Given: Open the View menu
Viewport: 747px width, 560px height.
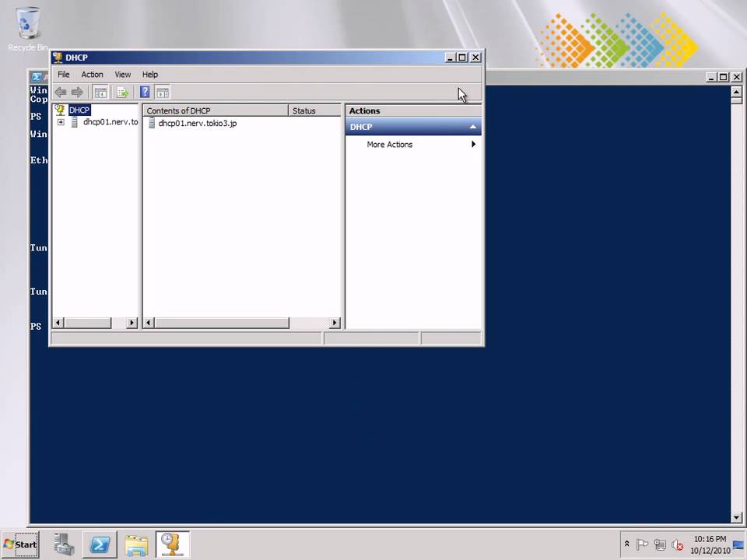Looking at the screenshot, I should pyautogui.click(x=122, y=75).
